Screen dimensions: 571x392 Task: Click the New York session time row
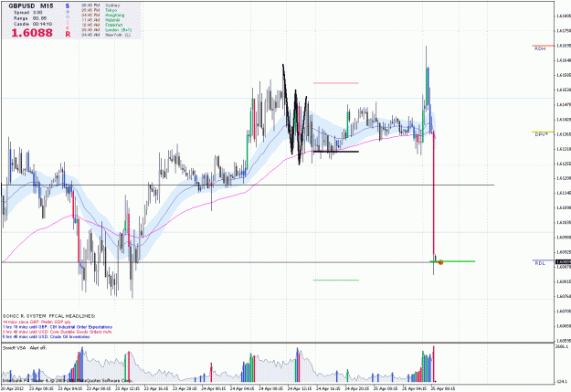pyautogui.click(x=106, y=35)
